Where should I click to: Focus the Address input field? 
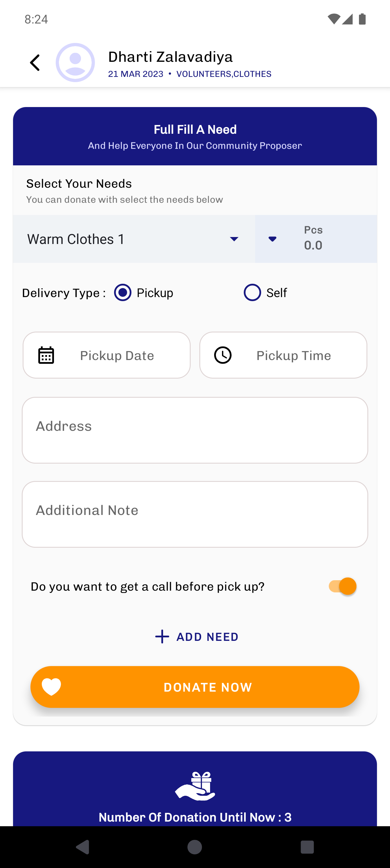pyautogui.click(x=195, y=430)
